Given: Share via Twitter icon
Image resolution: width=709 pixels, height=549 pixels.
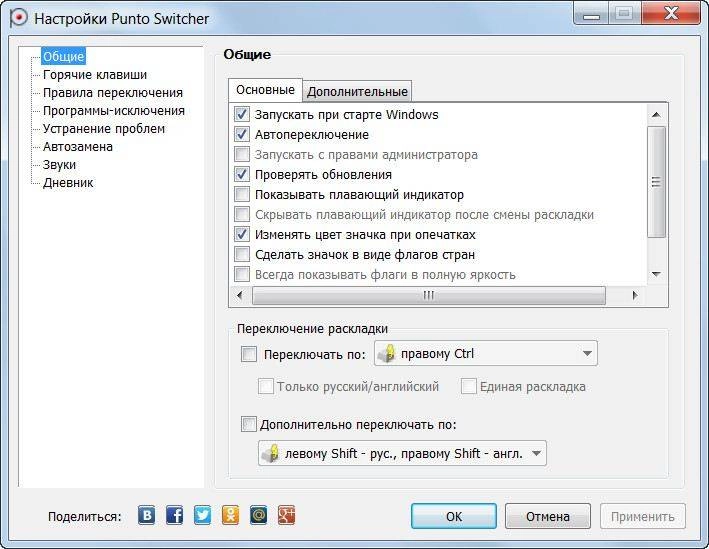Looking at the screenshot, I should (203, 515).
